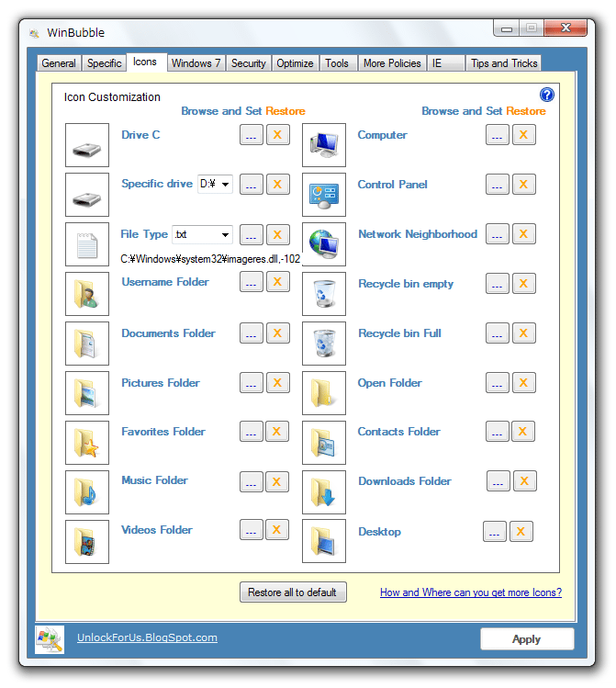Browse for a new Favorites Folder icon
616x688 pixels.
[x=252, y=432]
